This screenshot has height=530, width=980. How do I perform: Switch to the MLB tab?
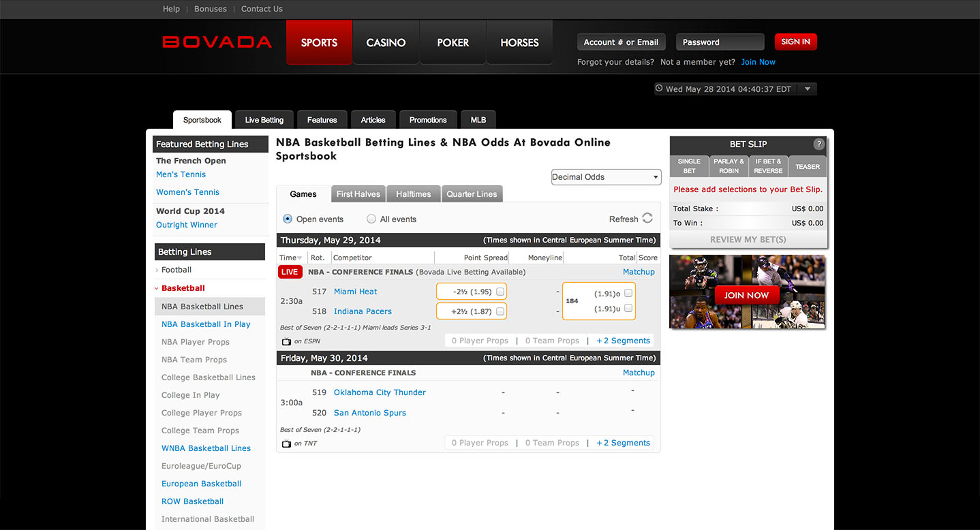(x=478, y=120)
